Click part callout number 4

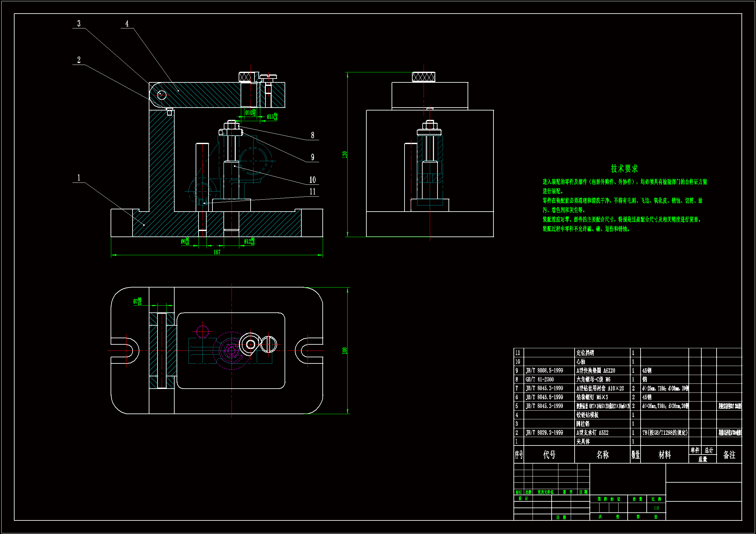pyautogui.click(x=127, y=24)
